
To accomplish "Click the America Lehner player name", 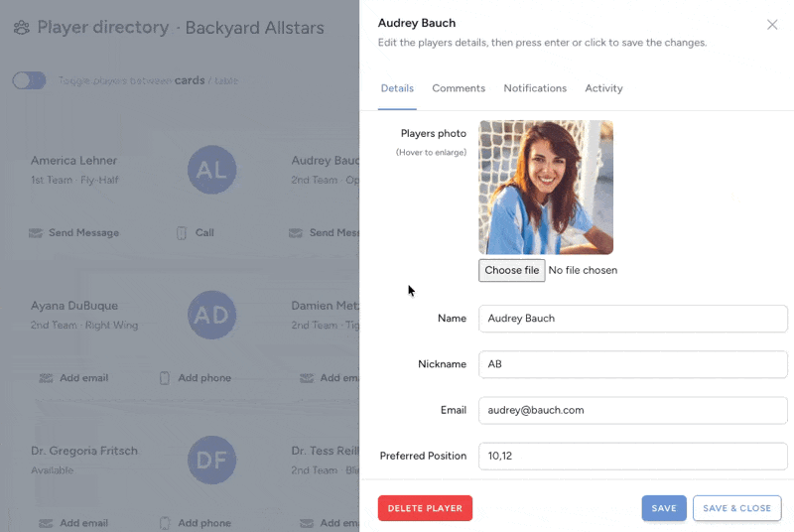I will pyautogui.click(x=73, y=161).
